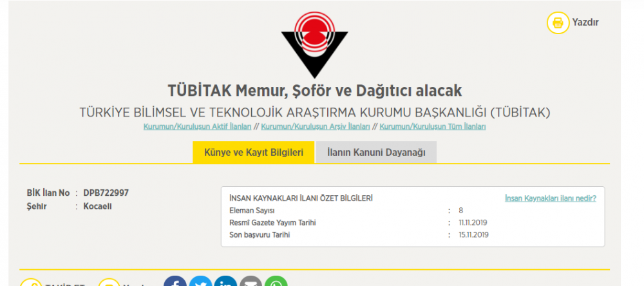Viewport: 644px width, 286px height.
Task: Select the BİK İlan No value DPB722997
Action: pos(106,193)
